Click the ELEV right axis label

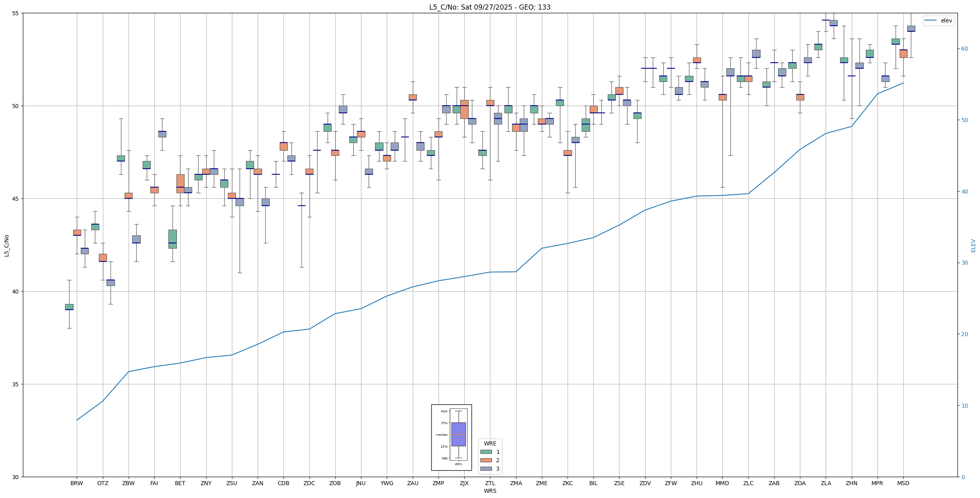(973, 245)
